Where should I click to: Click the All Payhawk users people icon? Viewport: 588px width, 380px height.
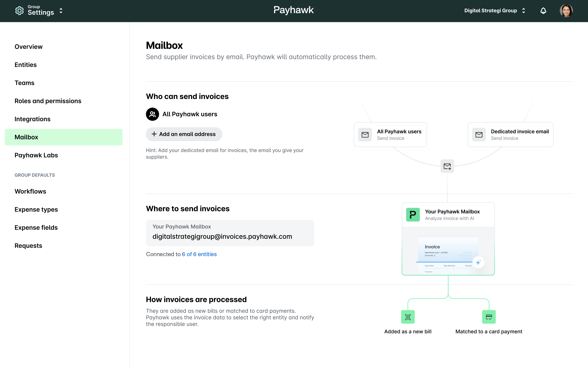(x=152, y=114)
